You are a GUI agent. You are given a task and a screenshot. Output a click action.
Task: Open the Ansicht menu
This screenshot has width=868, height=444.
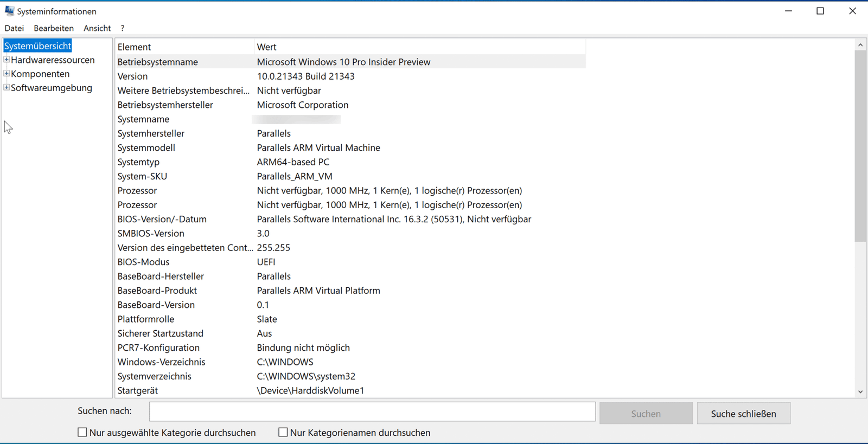coord(97,28)
